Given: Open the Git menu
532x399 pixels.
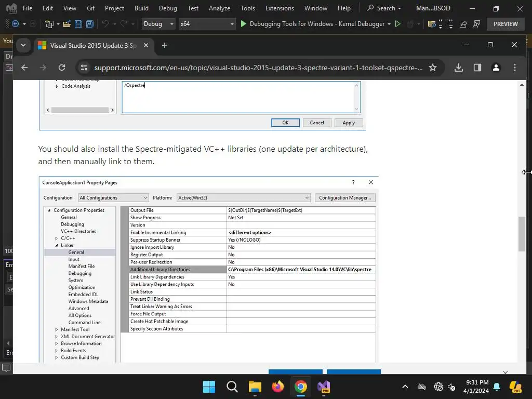Looking at the screenshot, I should pos(90,8).
